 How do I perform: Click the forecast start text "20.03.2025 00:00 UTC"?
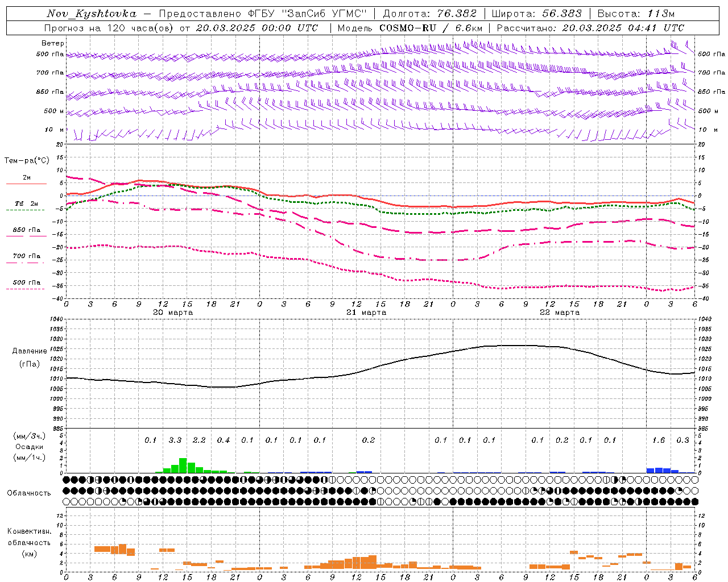(x=257, y=28)
